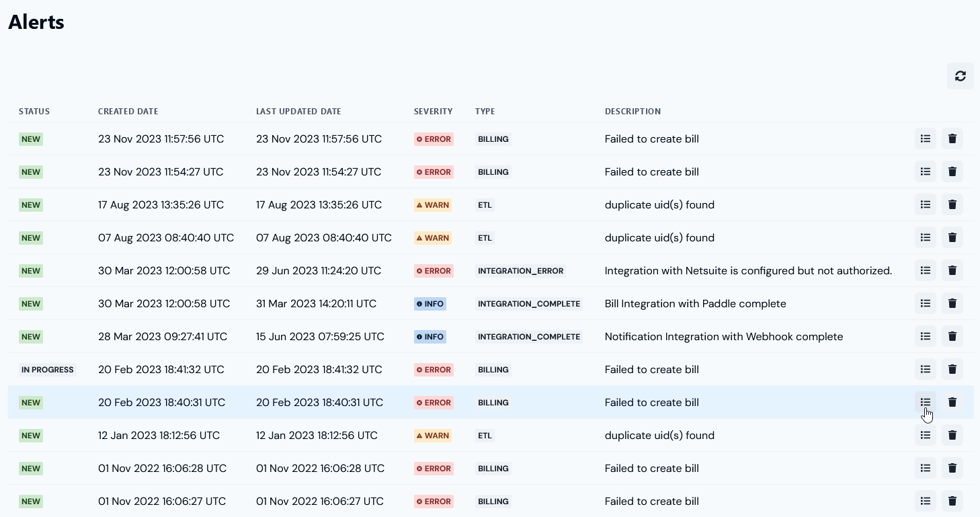Viewport: 980px width, 517px height.
Task: Click the blue INFO badge on Paddle row
Action: tap(430, 304)
